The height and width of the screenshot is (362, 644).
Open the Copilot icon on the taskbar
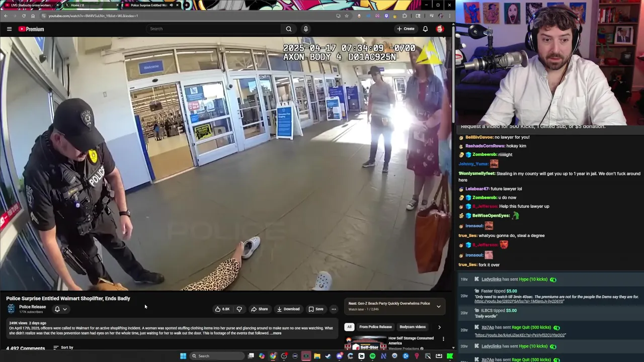[x=262, y=356]
